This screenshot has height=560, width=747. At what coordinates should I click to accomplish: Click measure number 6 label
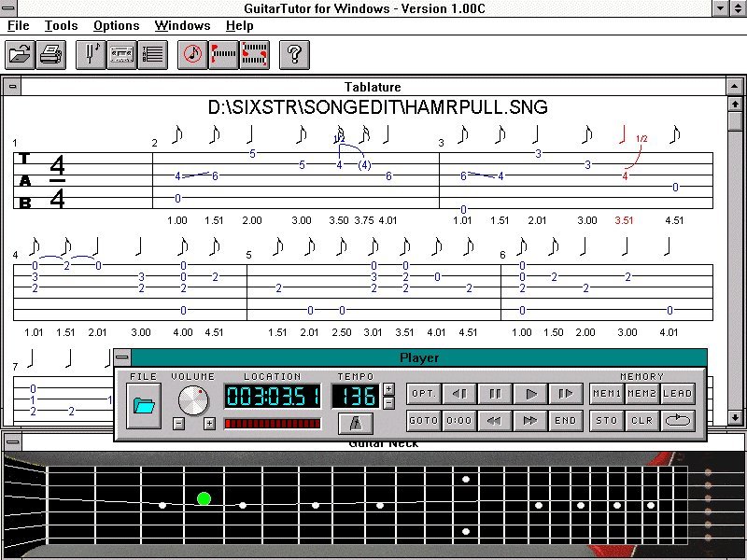point(502,255)
